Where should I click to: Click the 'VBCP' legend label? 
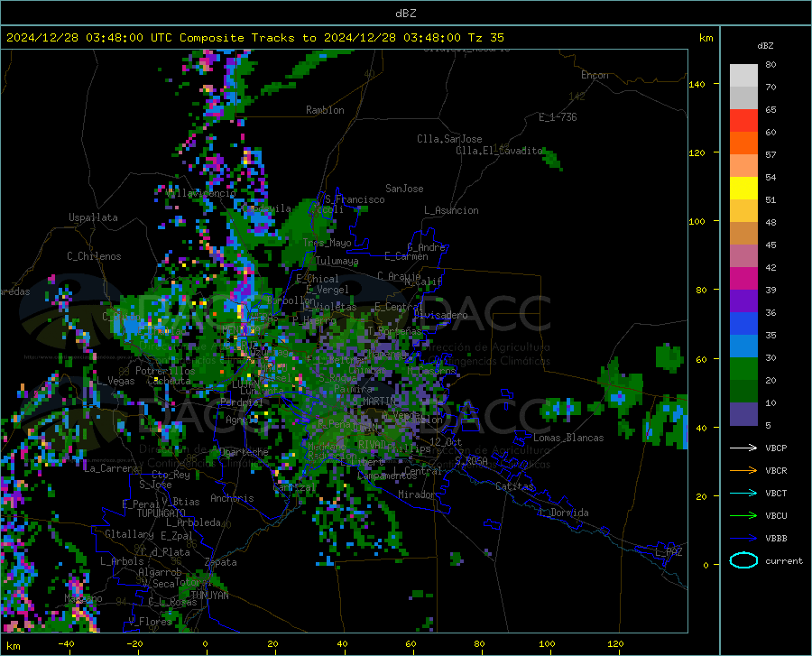pyautogui.click(x=776, y=448)
